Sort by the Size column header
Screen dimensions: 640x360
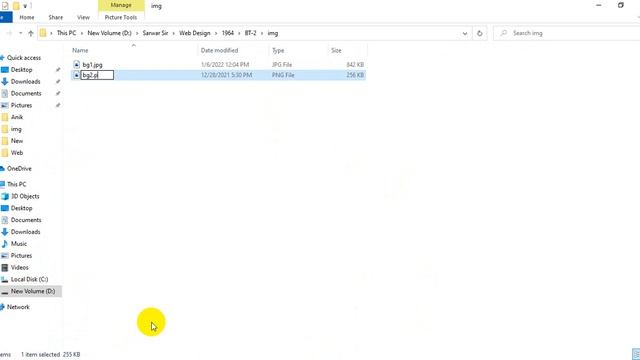coord(336,50)
